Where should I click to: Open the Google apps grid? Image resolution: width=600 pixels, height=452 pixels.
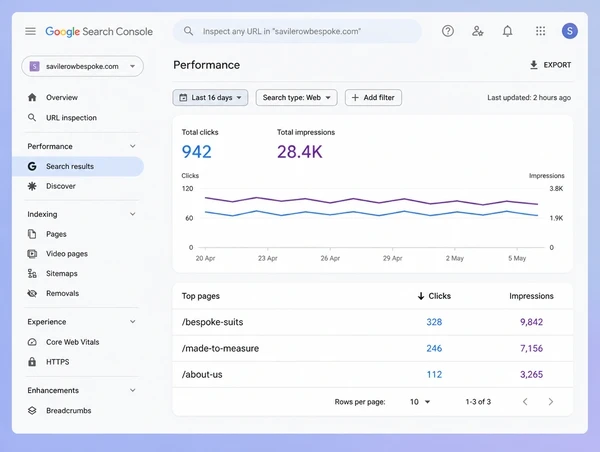(x=540, y=31)
